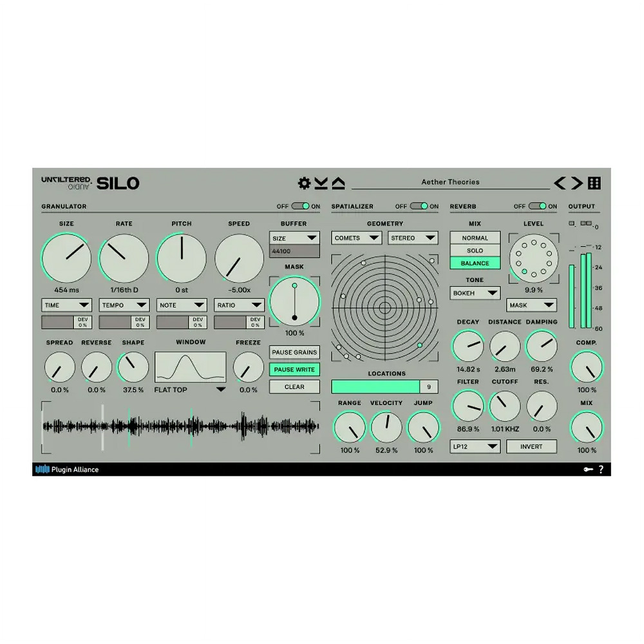Screen dimensions: 644x644
Task: Click the key license icon
Action: click(588, 469)
